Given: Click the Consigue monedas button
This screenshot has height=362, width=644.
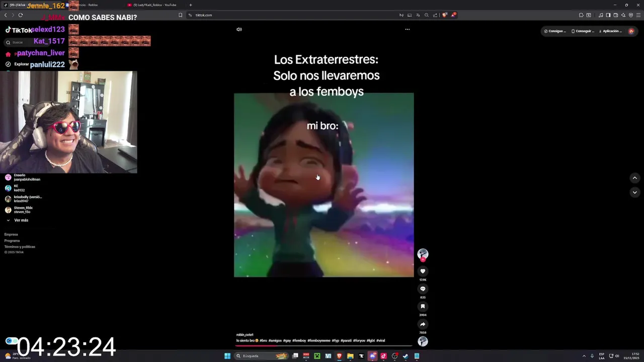Looking at the screenshot, I should click(555, 31).
